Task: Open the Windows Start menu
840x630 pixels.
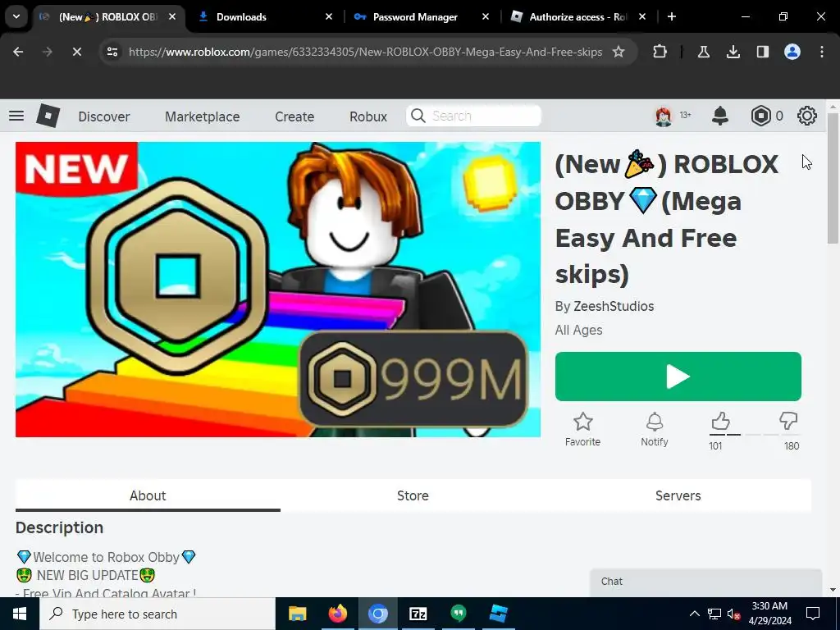Action: [x=20, y=614]
